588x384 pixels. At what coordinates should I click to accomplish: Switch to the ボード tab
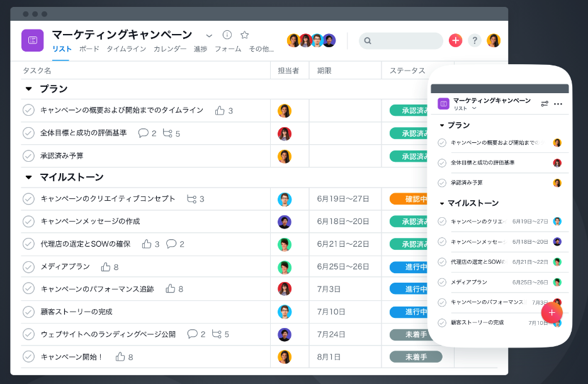click(x=89, y=49)
